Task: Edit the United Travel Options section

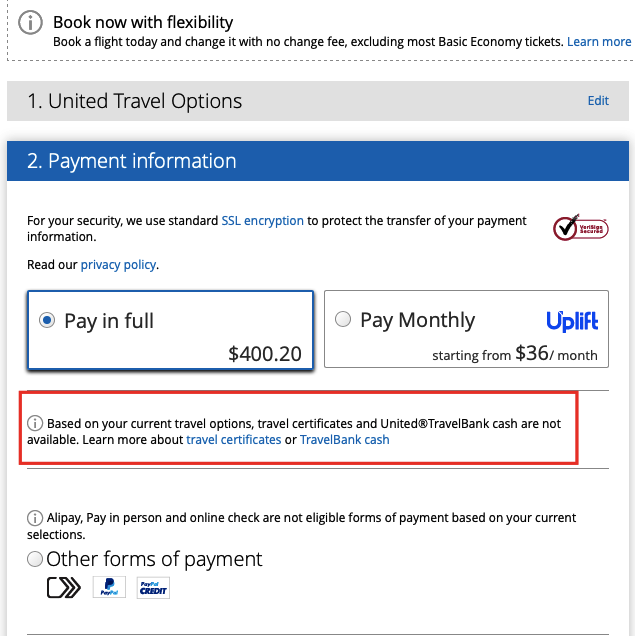Action: click(598, 101)
